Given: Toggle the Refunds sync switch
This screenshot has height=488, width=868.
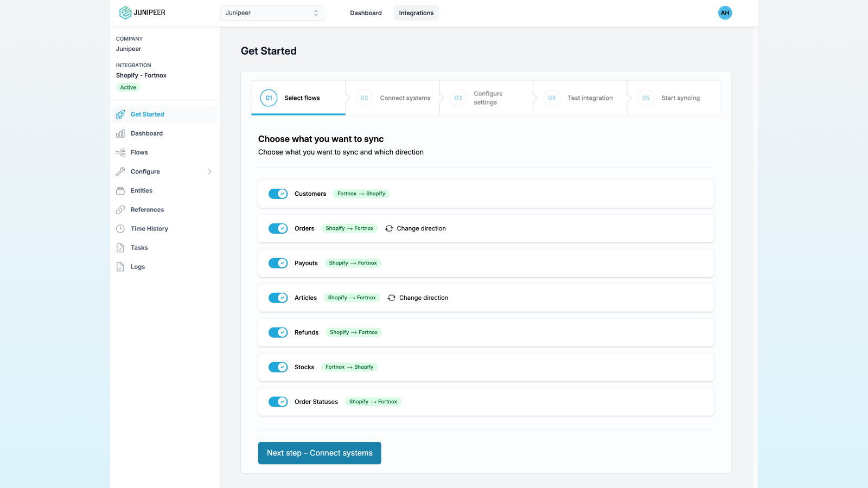Looking at the screenshot, I should (278, 332).
